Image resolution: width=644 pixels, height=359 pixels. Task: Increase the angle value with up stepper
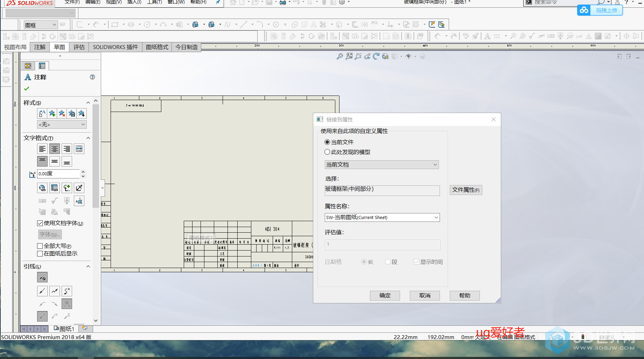[83, 172]
